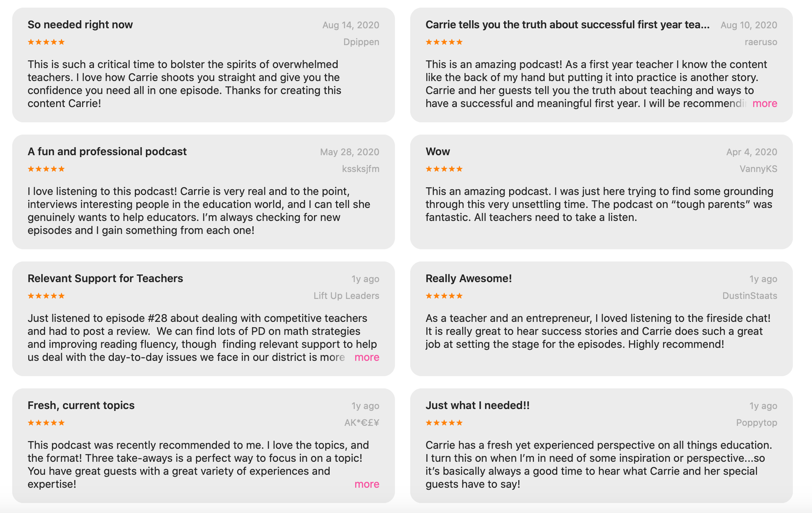Click the star rating of Just what I needed!!
812x513 pixels.
tap(444, 423)
